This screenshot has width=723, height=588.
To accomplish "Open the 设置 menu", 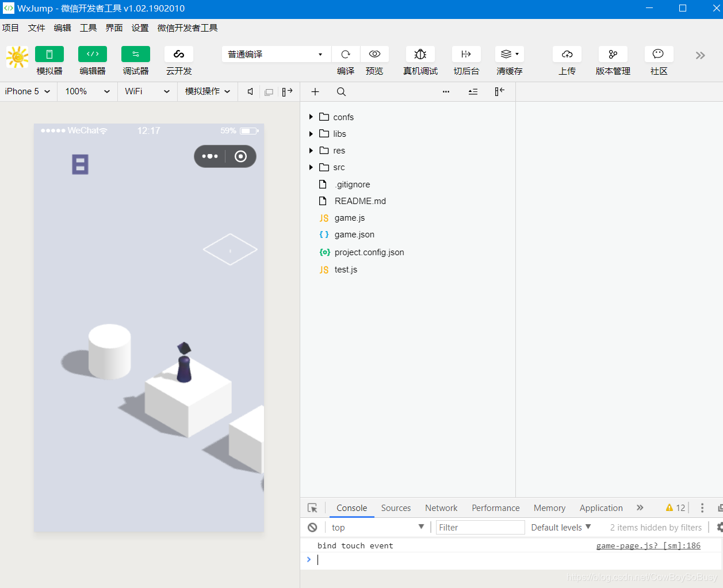I will tap(140, 28).
